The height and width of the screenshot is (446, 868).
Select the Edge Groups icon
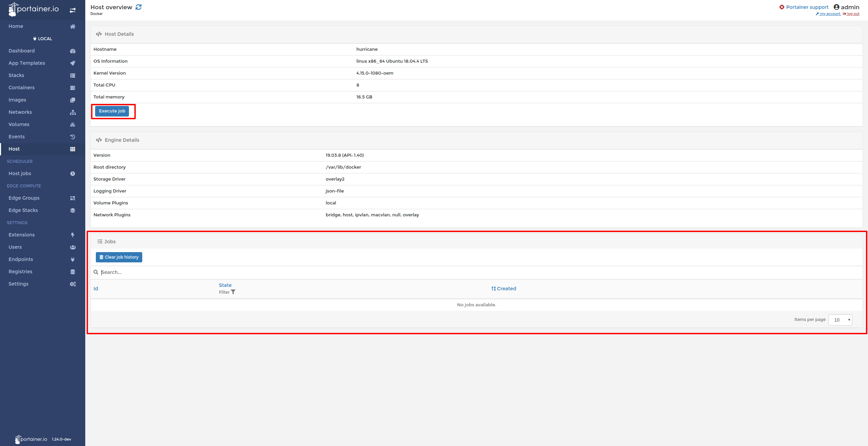pos(73,198)
